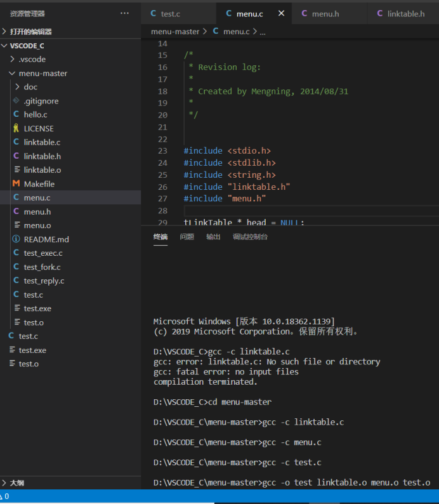Image resolution: width=439 pixels, height=504 pixels.
Task: Click menu-master in the breadcrumb
Action: point(175,32)
